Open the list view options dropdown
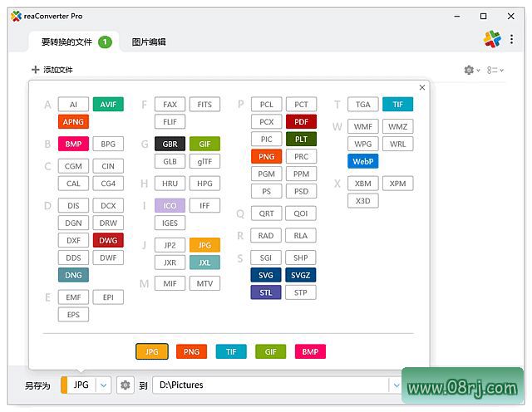The height and width of the screenshot is (412, 532). (x=495, y=71)
